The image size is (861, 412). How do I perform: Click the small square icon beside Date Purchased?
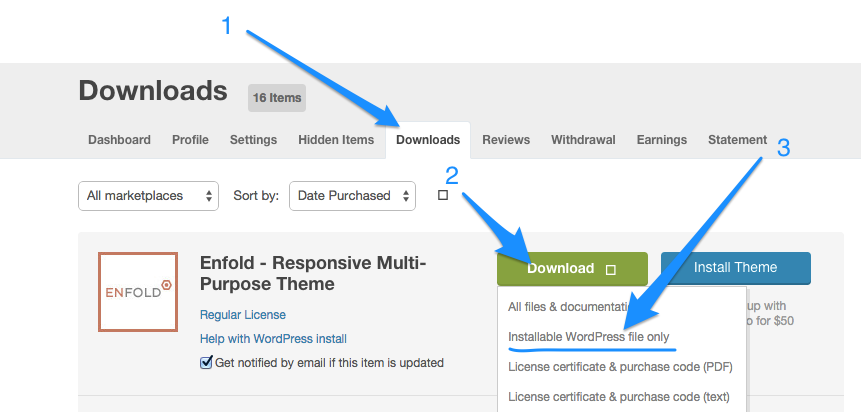pyautogui.click(x=443, y=196)
